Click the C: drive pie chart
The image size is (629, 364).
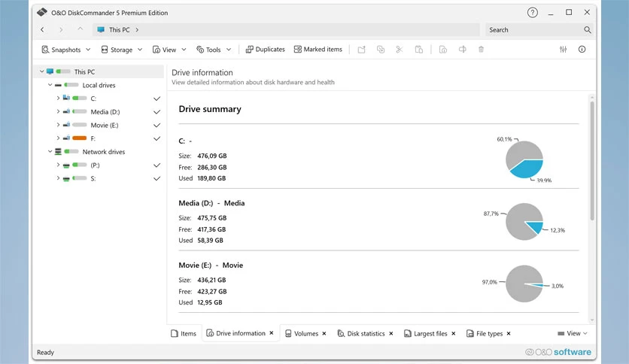tap(524, 159)
